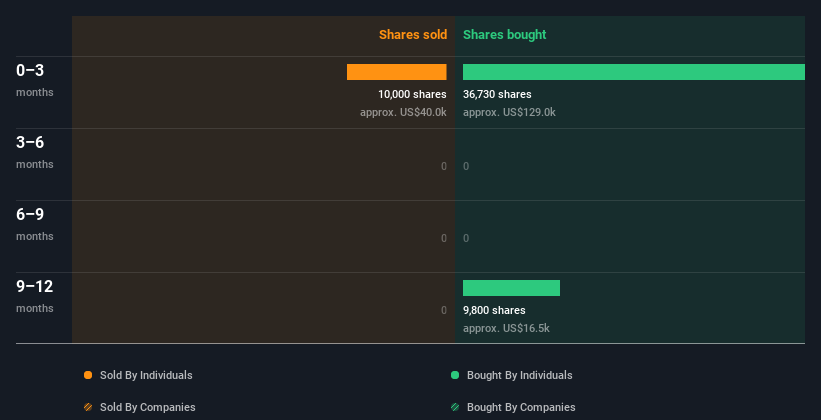Select the Sold By Companies legend label
Viewport: 821px width, 420px height.
(x=148, y=407)
